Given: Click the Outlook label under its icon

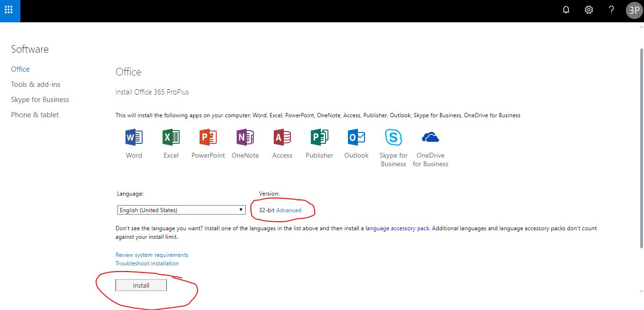Looking at the screenshot, I should 356,155.
